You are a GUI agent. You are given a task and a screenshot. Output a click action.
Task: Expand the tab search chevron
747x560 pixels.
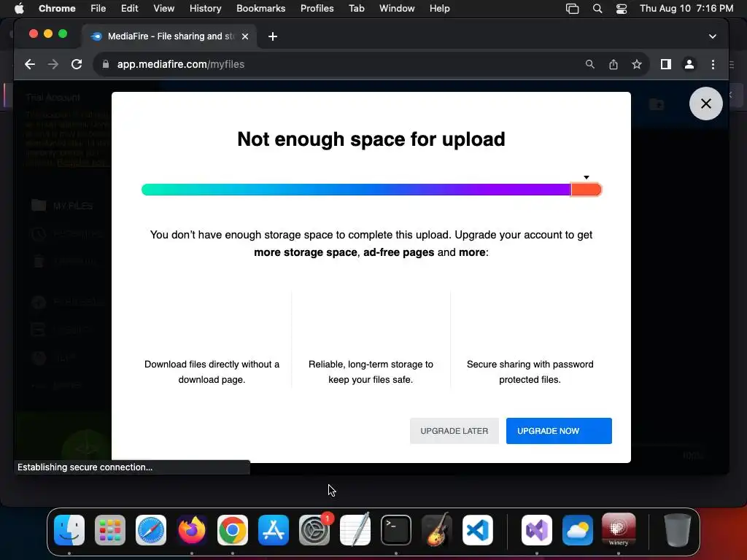(712, 36)
